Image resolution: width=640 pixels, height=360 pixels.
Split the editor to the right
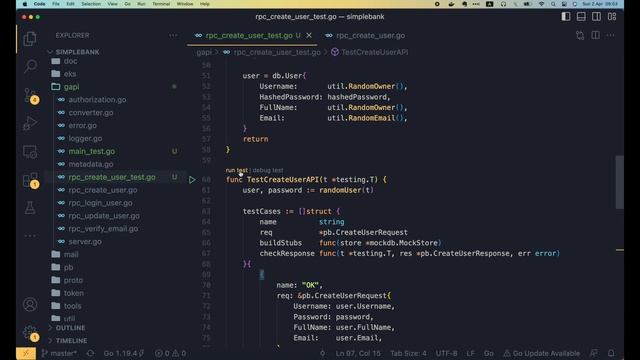pyautogui.click(x=596, y=36)
